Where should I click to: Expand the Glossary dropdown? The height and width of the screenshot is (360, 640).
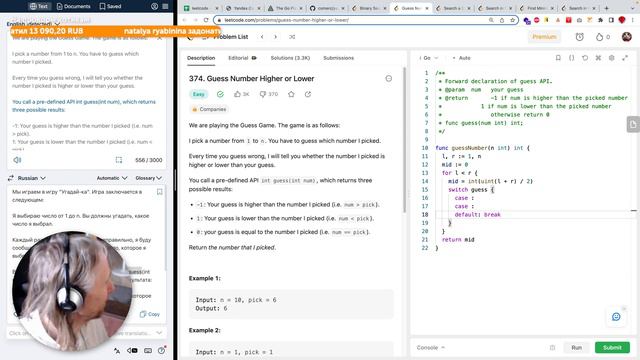pyautogui.click(x=149, y=178)
